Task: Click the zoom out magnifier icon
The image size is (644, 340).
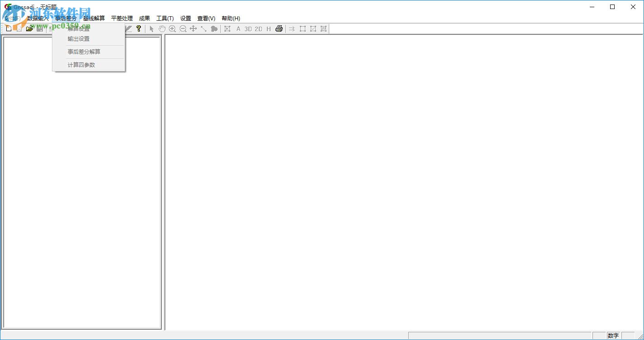Action: tap(183, 29)
